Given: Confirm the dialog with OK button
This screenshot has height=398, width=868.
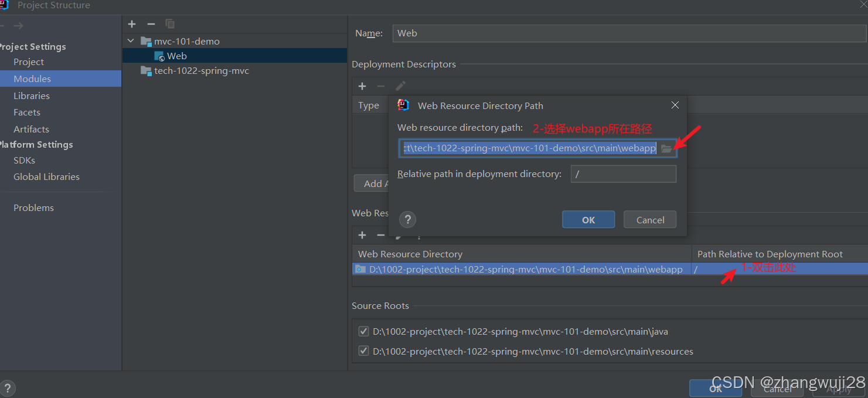Looking at the screenshot, I should pos(588,220).
